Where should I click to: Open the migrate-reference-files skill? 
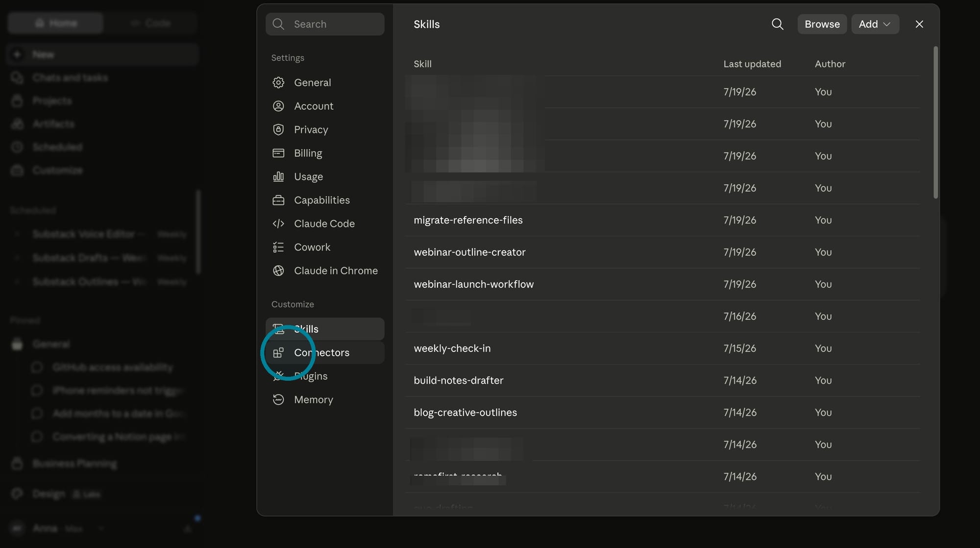pos(662,220)
